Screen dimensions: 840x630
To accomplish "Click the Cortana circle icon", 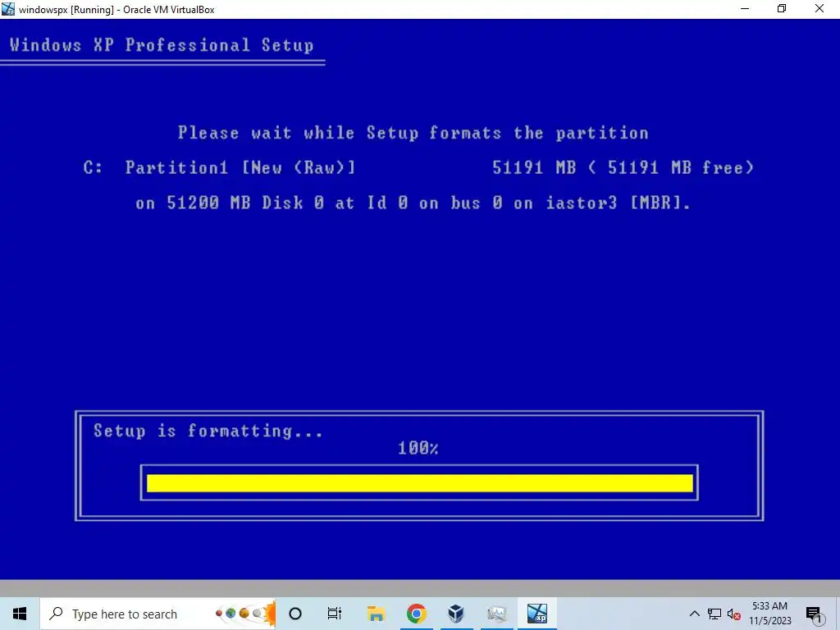I will [295, 614].
